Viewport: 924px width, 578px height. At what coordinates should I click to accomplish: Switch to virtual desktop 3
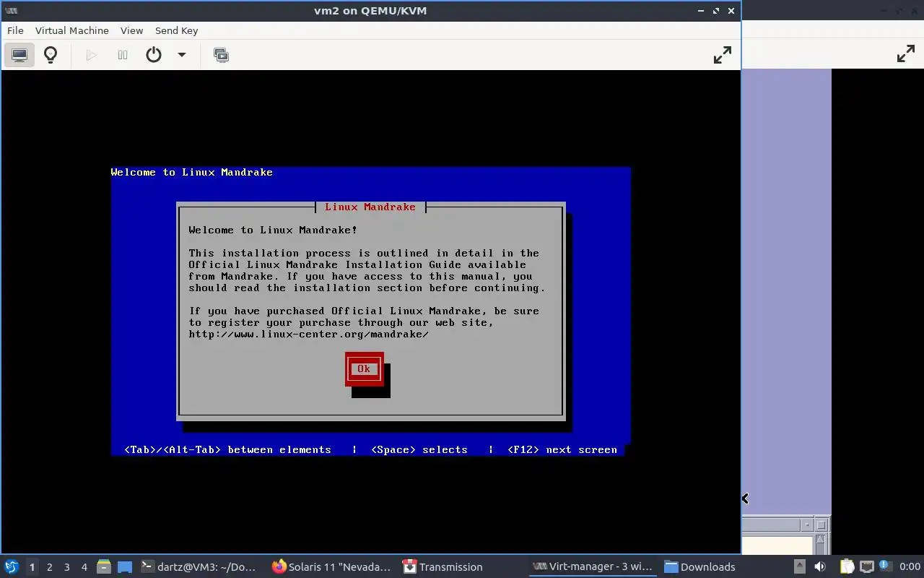67,567
